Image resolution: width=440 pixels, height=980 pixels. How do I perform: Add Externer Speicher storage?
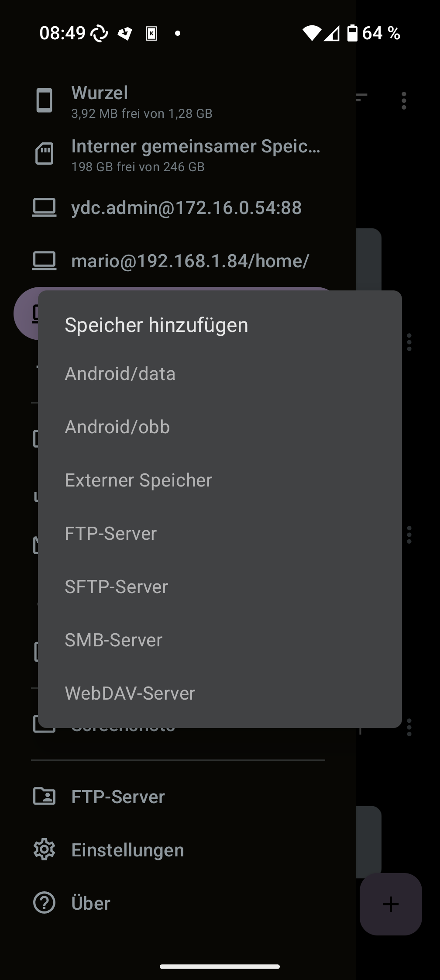220,480
